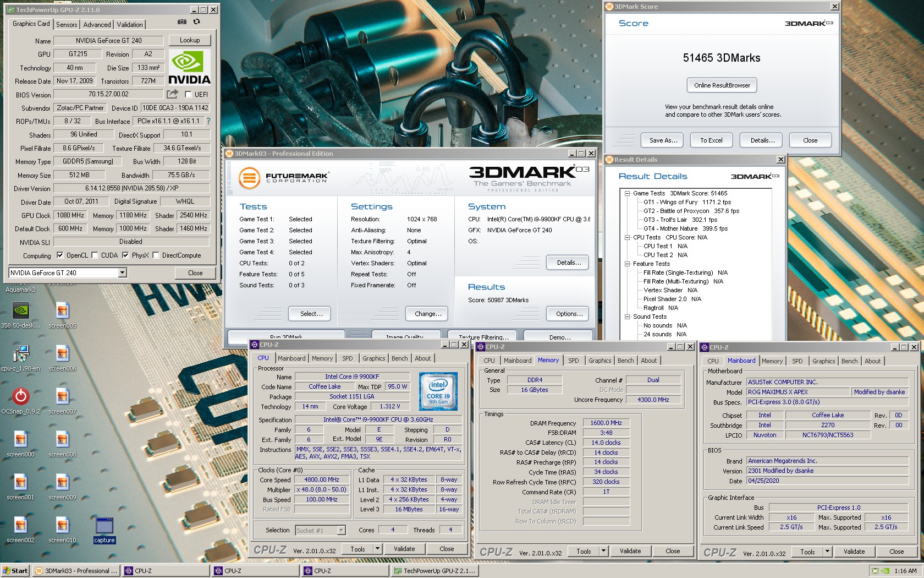Click the GPU-Z screenshot camera icon
Screen dimensions: 924x578
coord(182,22)
